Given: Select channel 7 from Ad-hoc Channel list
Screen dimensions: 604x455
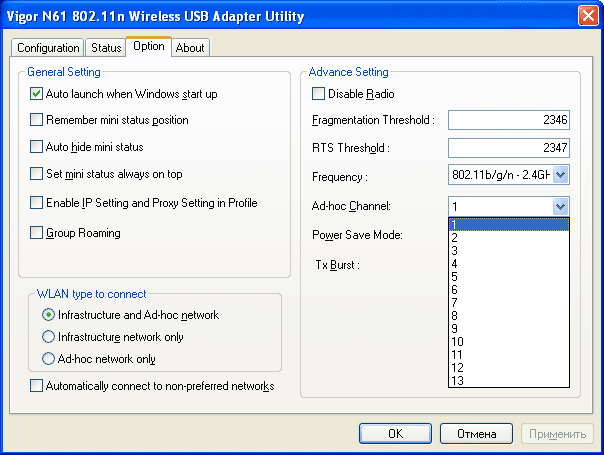Looking at the screenshot, I should (x=509, y=303).
